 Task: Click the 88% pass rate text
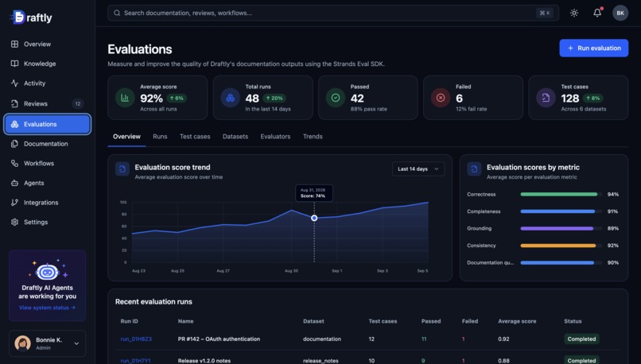click(x=369, y=109)
